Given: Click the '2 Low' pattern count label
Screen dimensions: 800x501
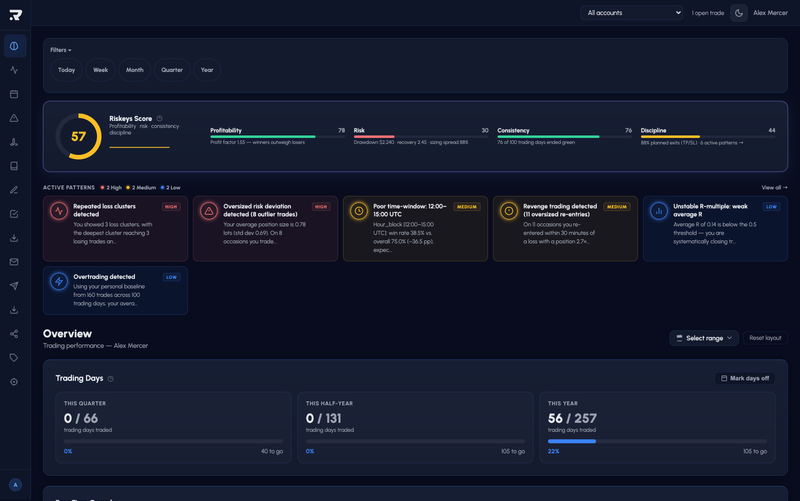Looking at the screenshot, I should 170,188.
